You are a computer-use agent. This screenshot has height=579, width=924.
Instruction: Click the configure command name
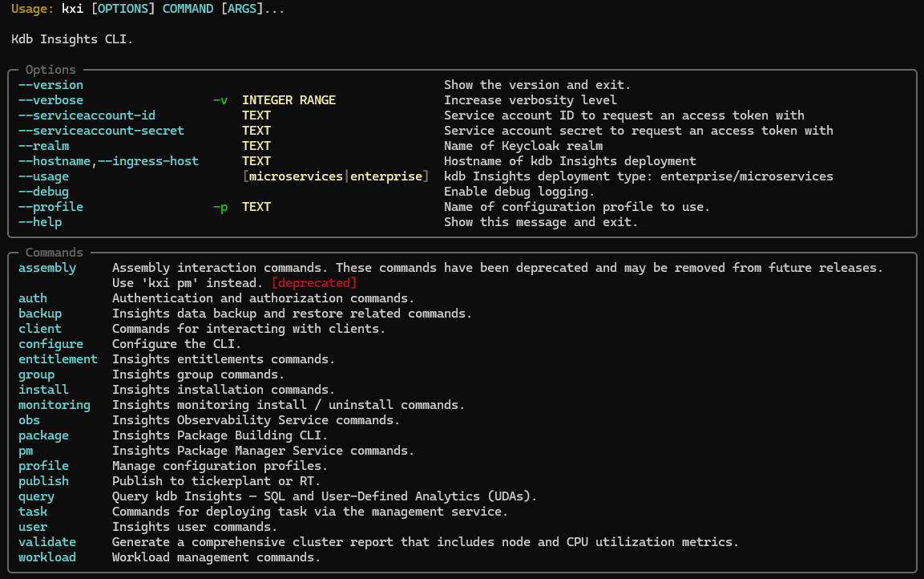tap(50, 344)
